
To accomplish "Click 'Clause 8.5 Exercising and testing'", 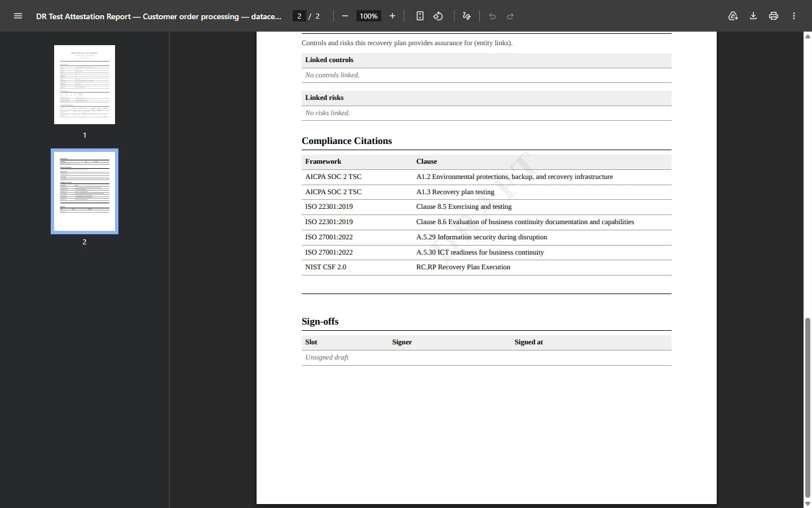I will coord(464,207).
